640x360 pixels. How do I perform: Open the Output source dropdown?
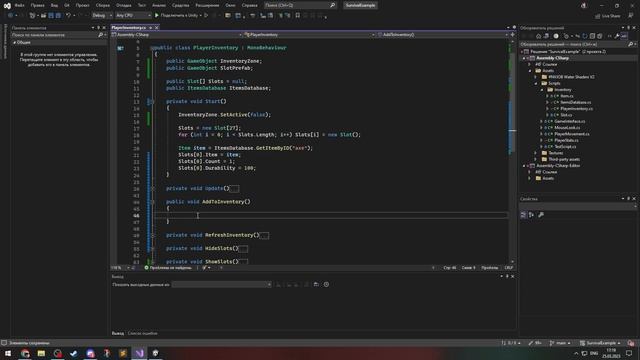point(222,284)
